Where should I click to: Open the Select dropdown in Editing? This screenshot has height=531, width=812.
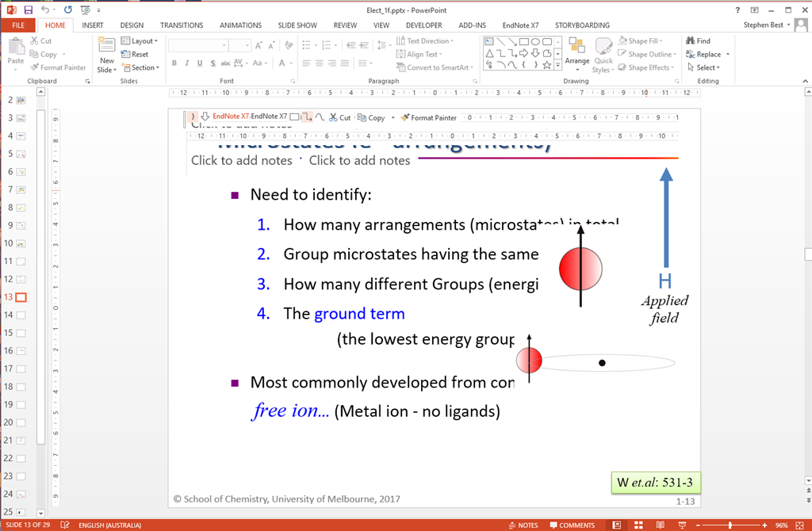704,67
